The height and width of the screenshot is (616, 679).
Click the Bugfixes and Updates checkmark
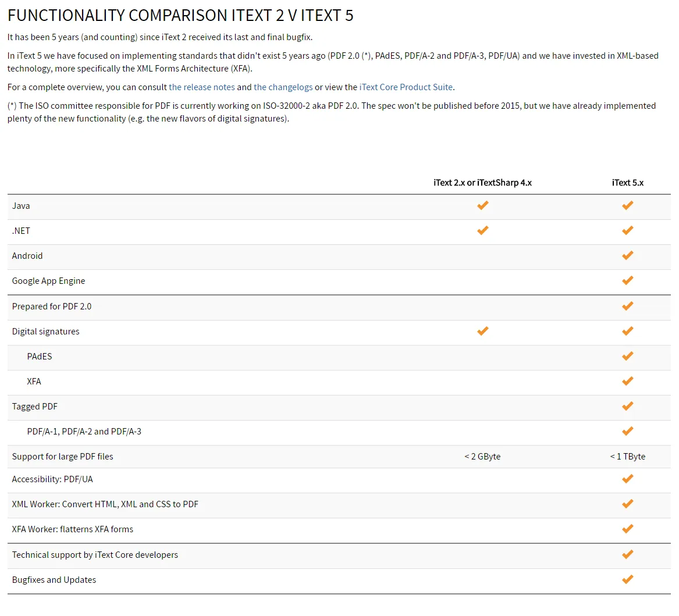[x=627, y=579]
